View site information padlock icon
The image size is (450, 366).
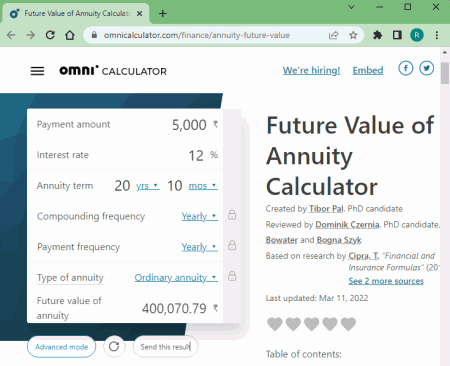point(94,35)
